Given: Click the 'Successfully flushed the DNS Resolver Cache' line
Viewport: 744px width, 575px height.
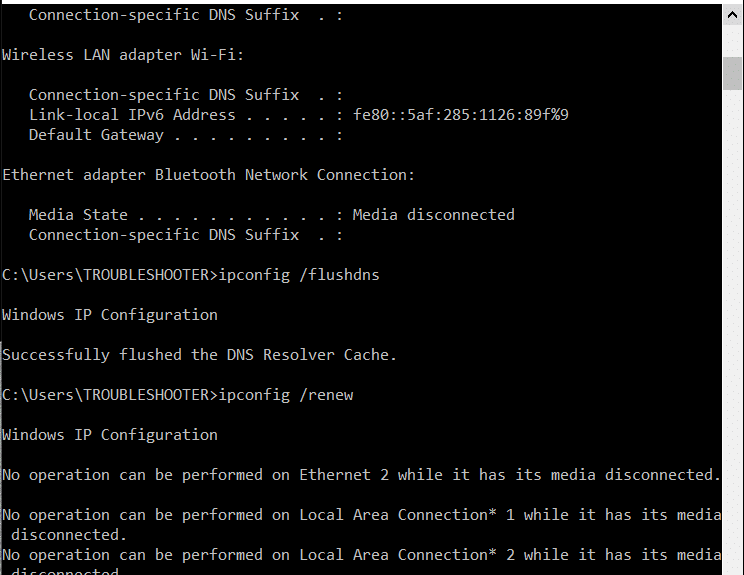Looking at the screenshot, I should click(x=200, y=354).
